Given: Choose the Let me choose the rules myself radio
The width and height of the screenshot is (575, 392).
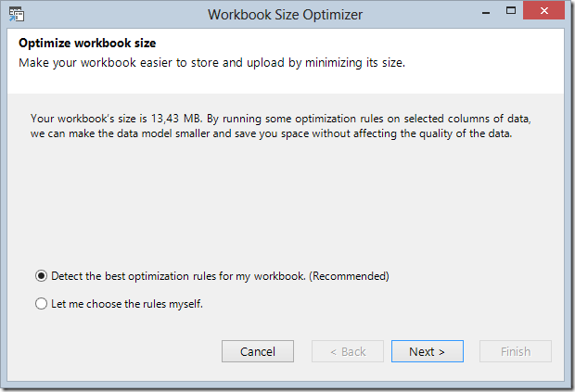Looking at the screenshot, I should click(41, 303).
